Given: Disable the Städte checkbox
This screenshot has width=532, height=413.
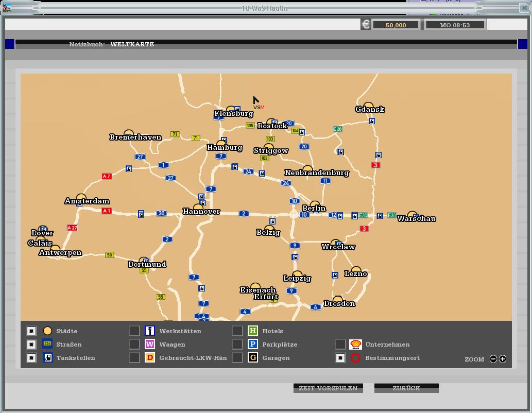Looking at the screenshot, I should pos(31,331).
